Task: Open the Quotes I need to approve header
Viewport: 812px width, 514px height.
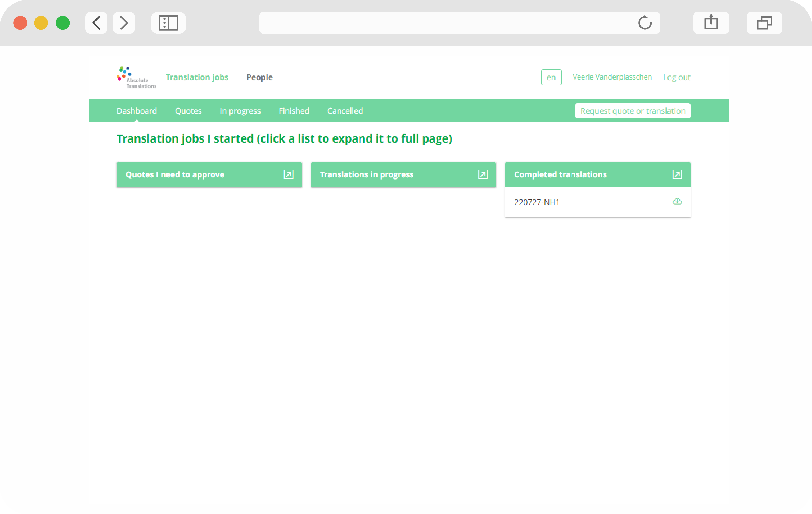Action: point(209,174)
